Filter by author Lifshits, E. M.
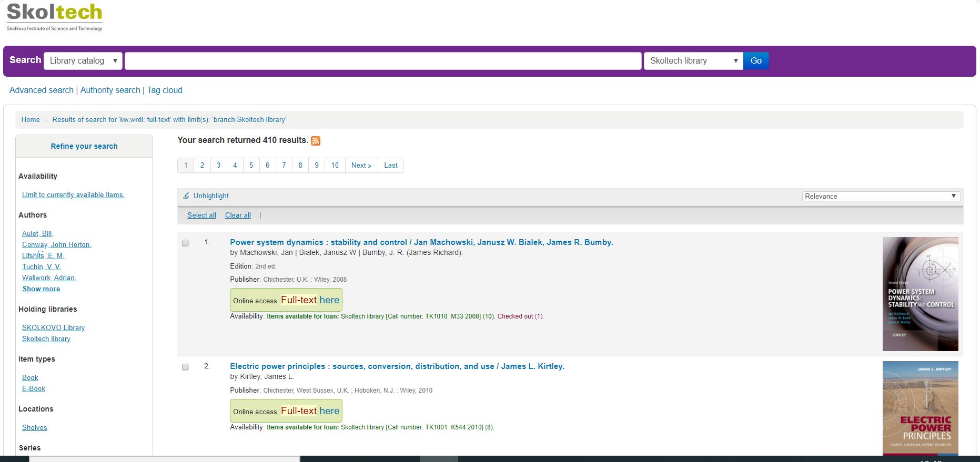The width and height of the screenshot is (980, 462). [43, 255]
